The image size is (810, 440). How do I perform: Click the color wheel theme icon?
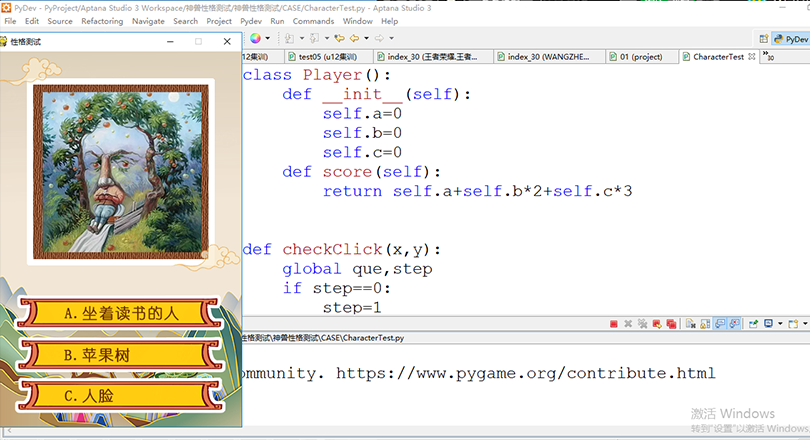pyautogui.click(x=255, y=38)
